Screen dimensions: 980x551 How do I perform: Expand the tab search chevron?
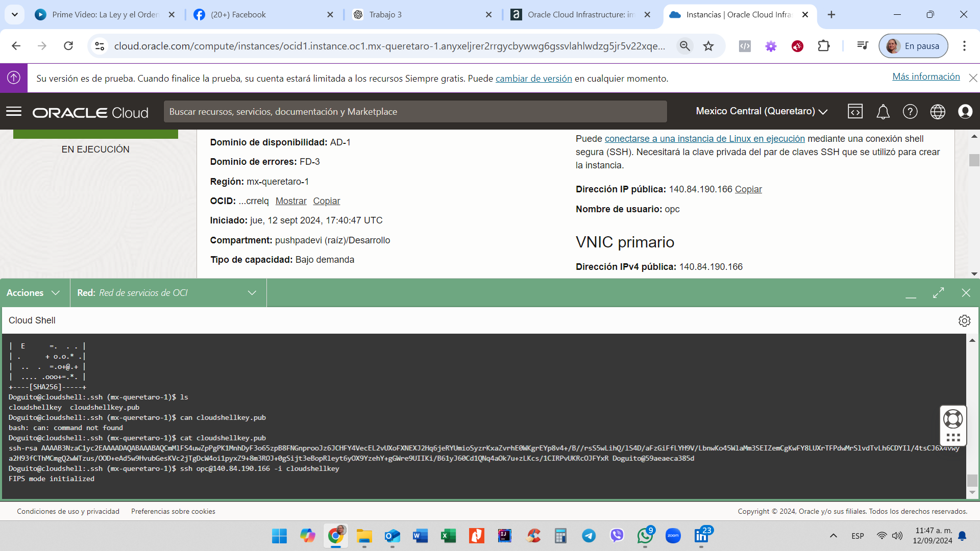pyautogui.click(x=15, y=15)
